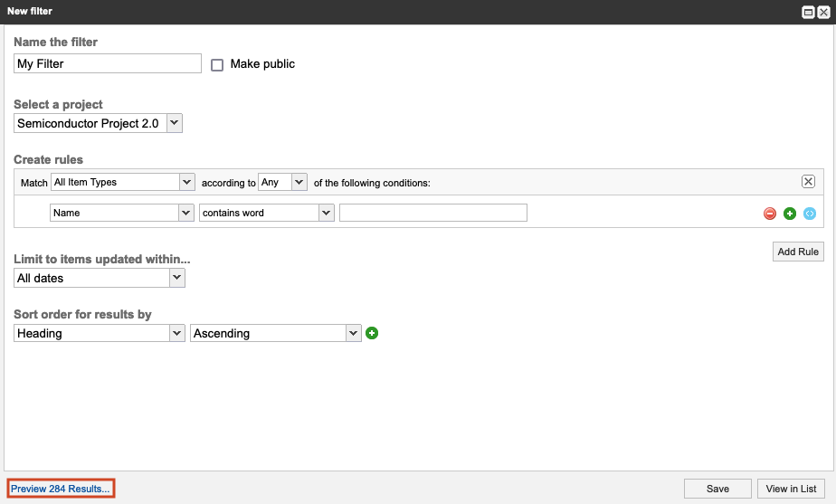Open the Heading sort field dropdown

100,333
